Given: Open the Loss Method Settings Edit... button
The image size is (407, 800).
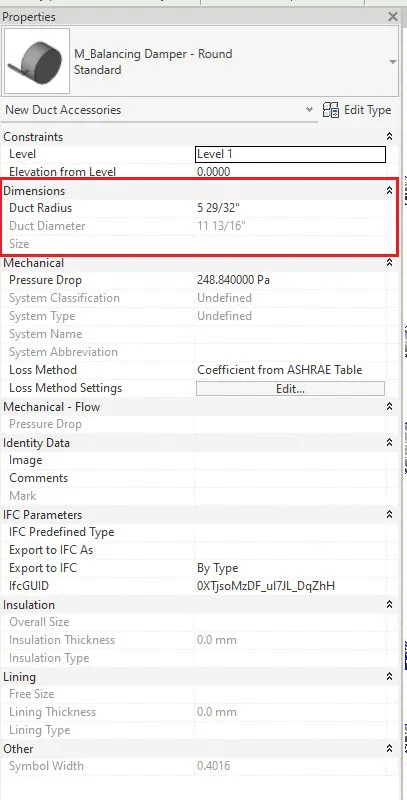Looking at the screenshot, I should coord(290,388).
